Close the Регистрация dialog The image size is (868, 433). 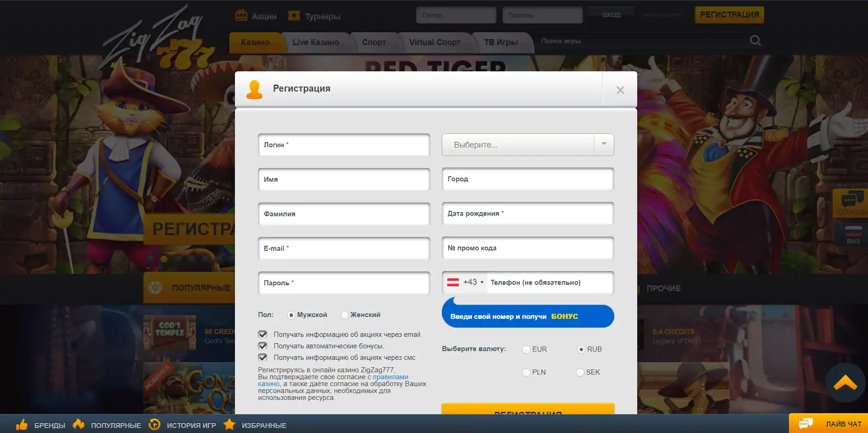(x=620, y=90)
